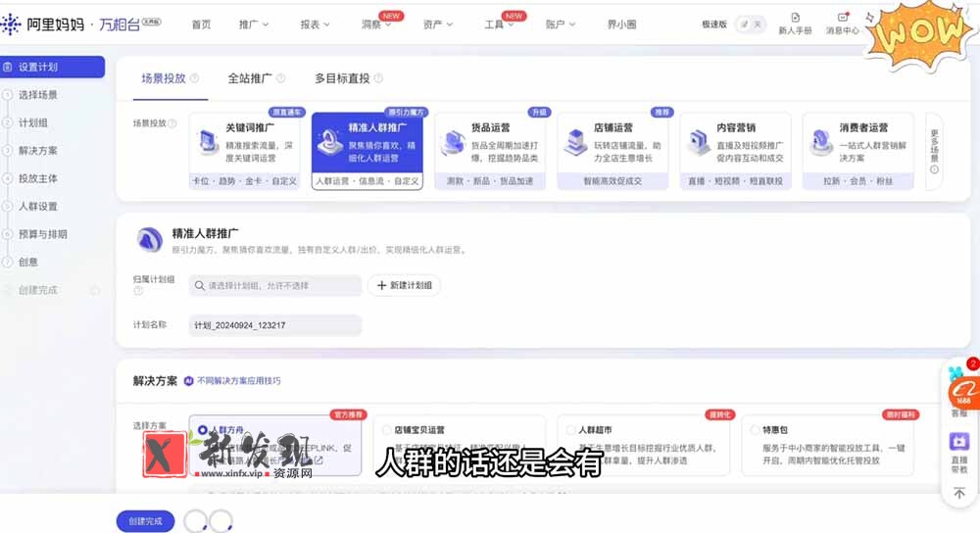Viewport: 980px width, 533px height.
Task: Click the 新建计划组 button
Action: pos(405,285)
